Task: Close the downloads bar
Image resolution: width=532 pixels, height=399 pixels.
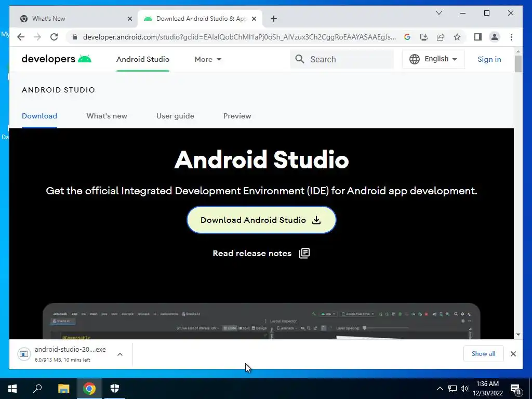Action: pyautogui.click(x=513, y=354)
